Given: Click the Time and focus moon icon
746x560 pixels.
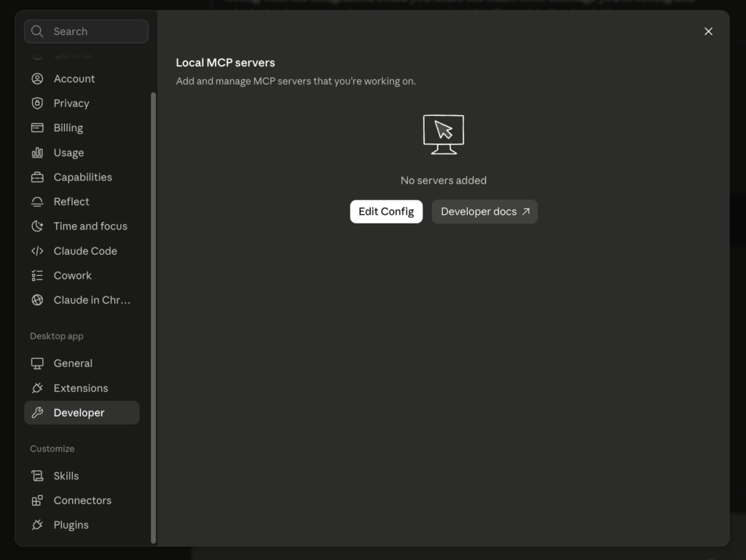Looking at the screenshot, I should (37, 226).
